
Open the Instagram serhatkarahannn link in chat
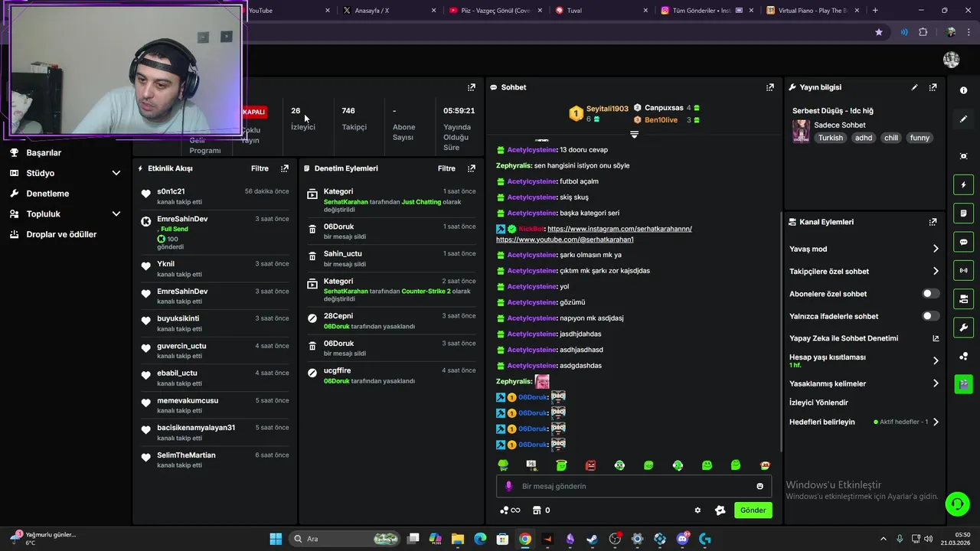pyautogui.click(x=619, y=229)
